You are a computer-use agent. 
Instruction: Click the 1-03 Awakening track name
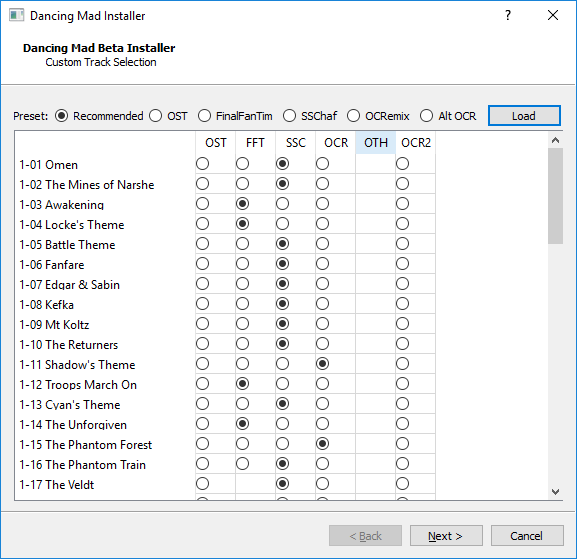pos(61,205)
